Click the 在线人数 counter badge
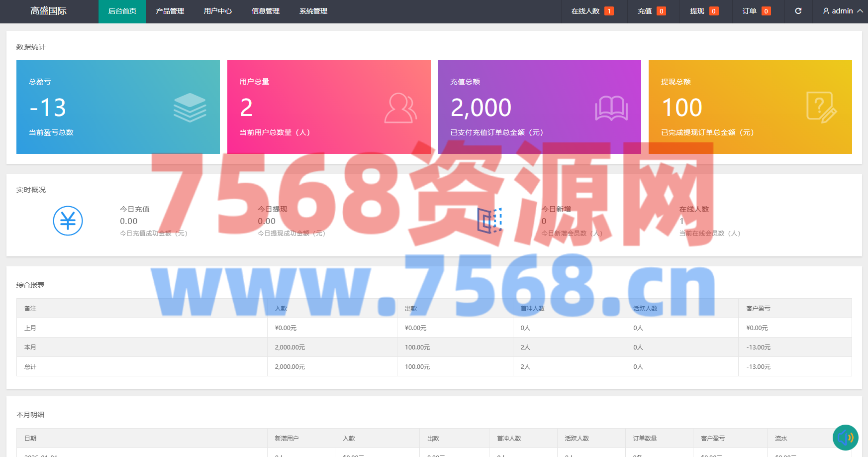The height and width of the screenshot is (457, 868). (609, 11)
